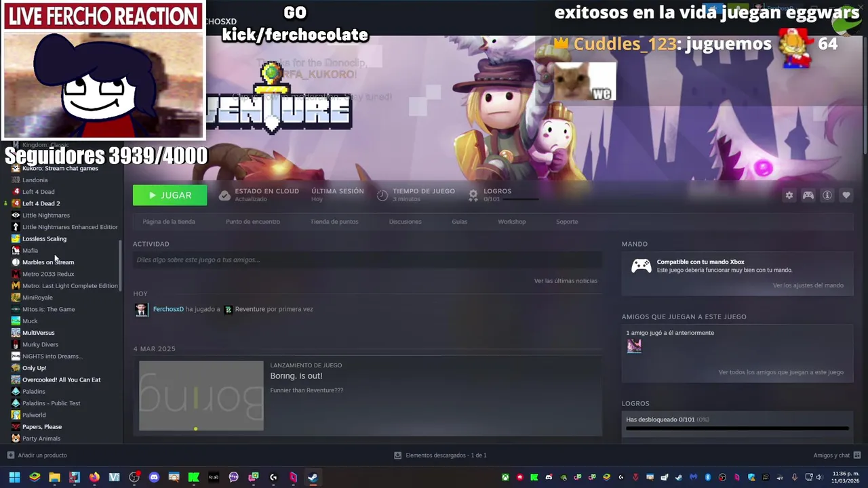
Task: Open game settings gear icon
Action: [x=789, y=195]
